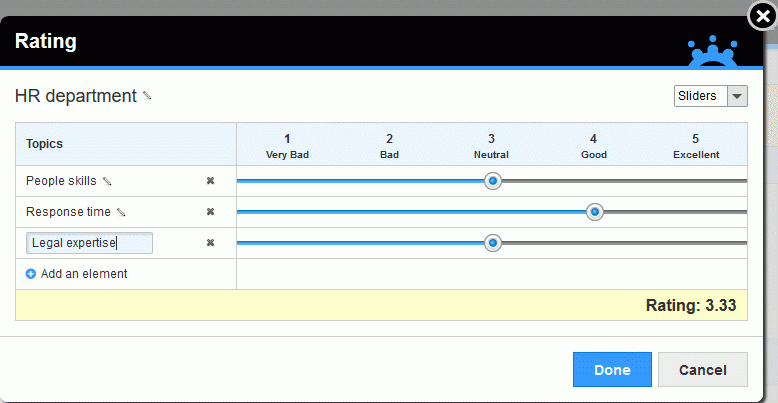Click the Legal expertise slider handle
The height and width of the screenshot is (403, 778).
point(493,243)
